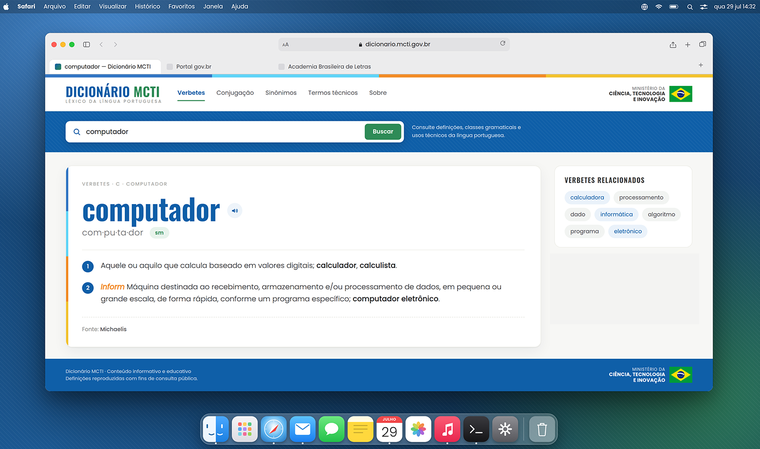Open Photos in the Dock
This screenshot has height=449, width=760.
(418, 429)
